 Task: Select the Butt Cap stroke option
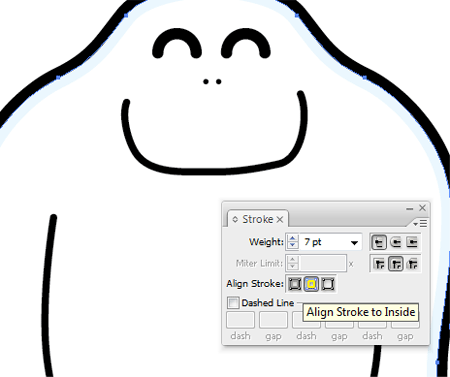379,242
